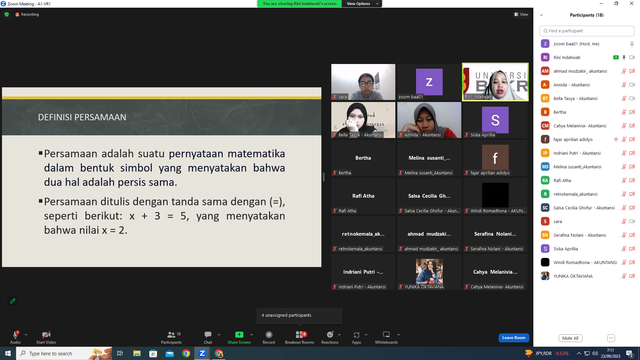The image size is (640, 360).
Task: Open the Participants toolbar icon
Action: [171, 335]
